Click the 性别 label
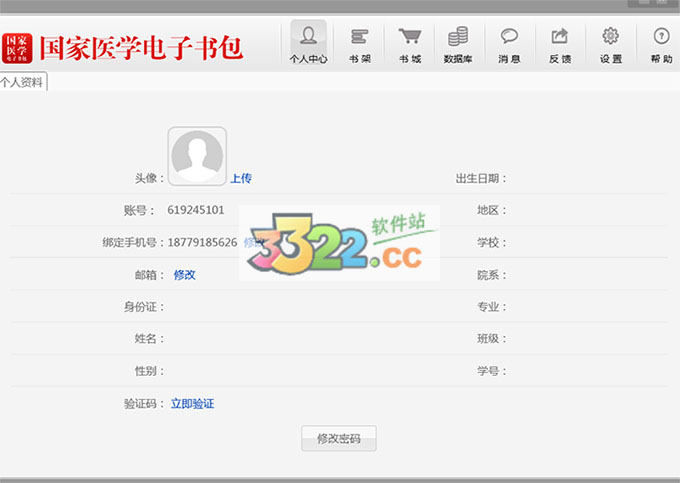The height and width of the screenshot is (483, 680). tap(149, 371)
